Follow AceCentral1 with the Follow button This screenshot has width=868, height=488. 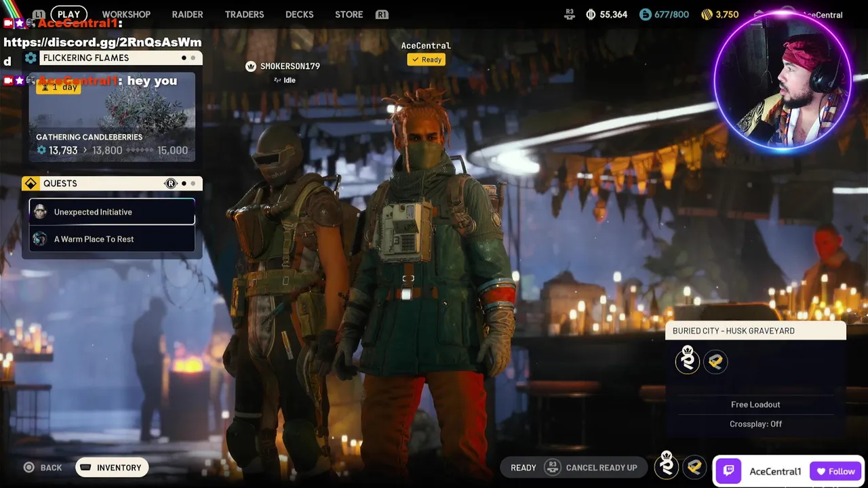point(835,472)
